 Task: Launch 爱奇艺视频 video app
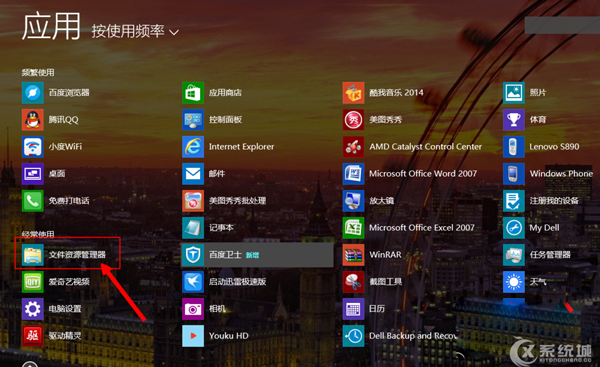pyautogui.click(x=56, y=282)
